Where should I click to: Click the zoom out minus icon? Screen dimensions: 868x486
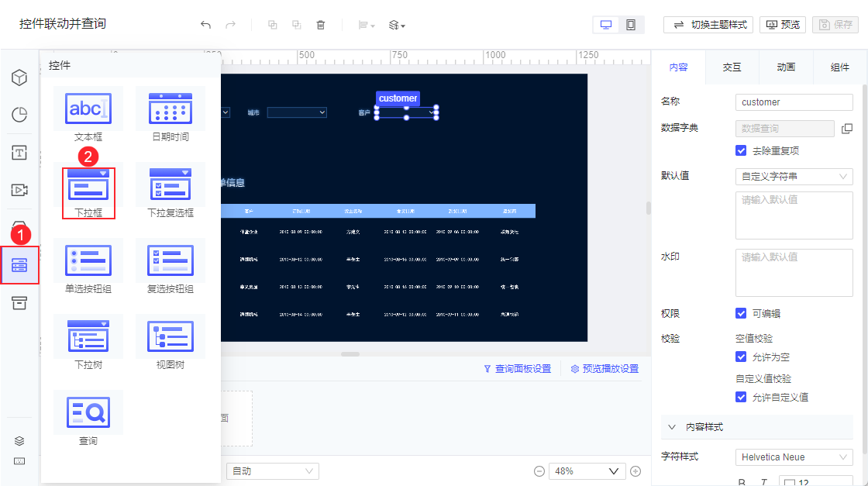pyautogui.click(x=539, y=471)
